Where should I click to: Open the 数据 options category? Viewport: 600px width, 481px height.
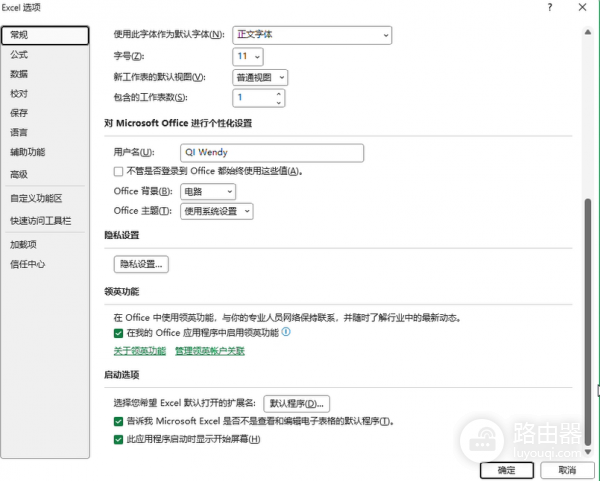pyautogui.click(x=19, y=74)
